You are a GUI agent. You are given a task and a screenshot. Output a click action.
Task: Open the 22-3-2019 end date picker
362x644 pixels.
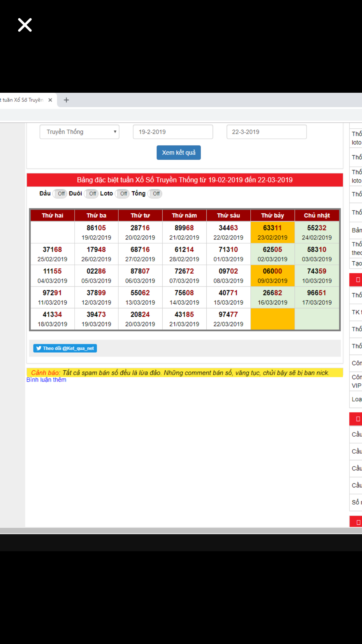coord(266,132)
